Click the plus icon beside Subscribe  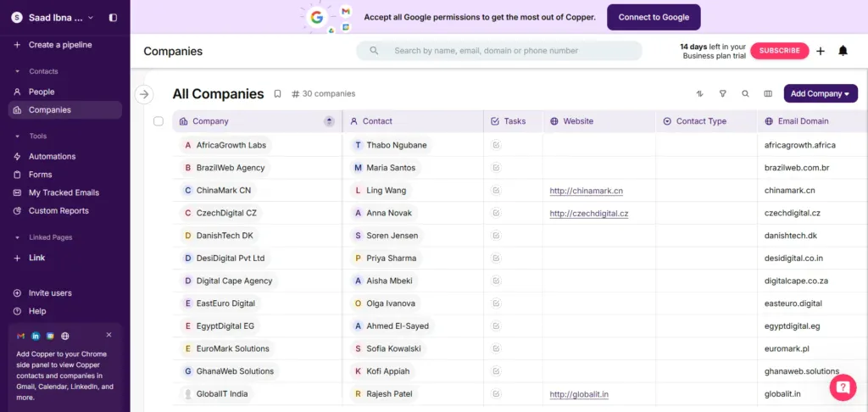(821, 51)
